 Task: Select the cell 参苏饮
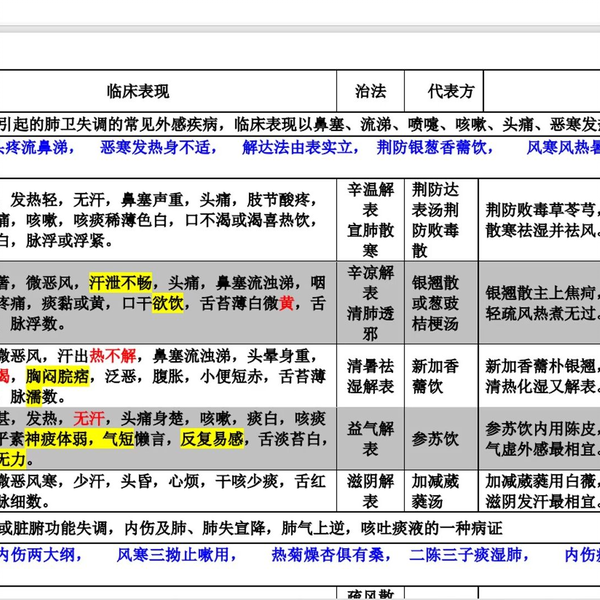point(441,439)
